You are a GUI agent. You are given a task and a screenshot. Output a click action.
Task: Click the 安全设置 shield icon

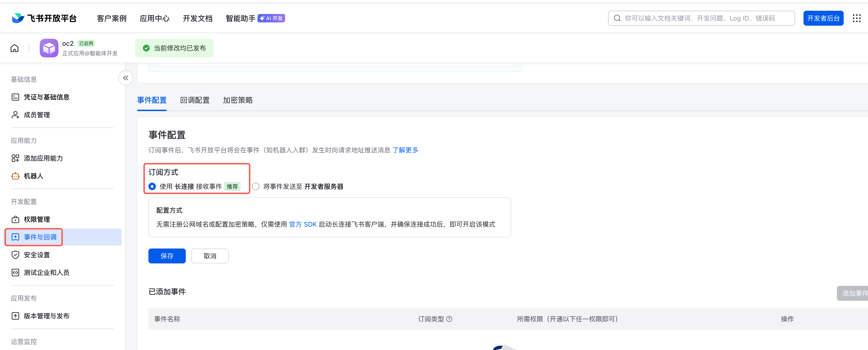coord(15,255)
